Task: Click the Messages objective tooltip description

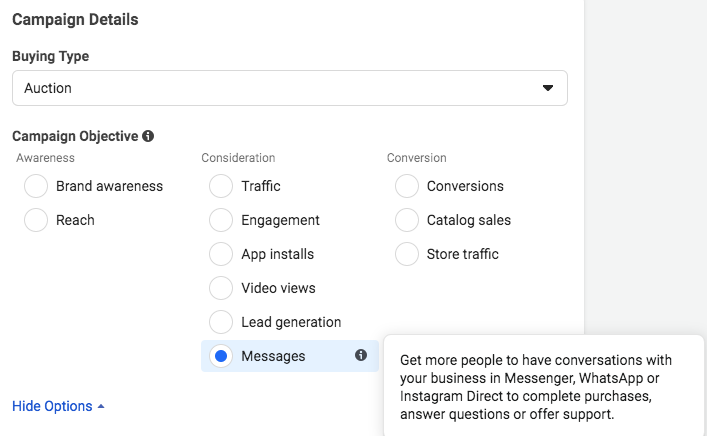Action: 536,387
